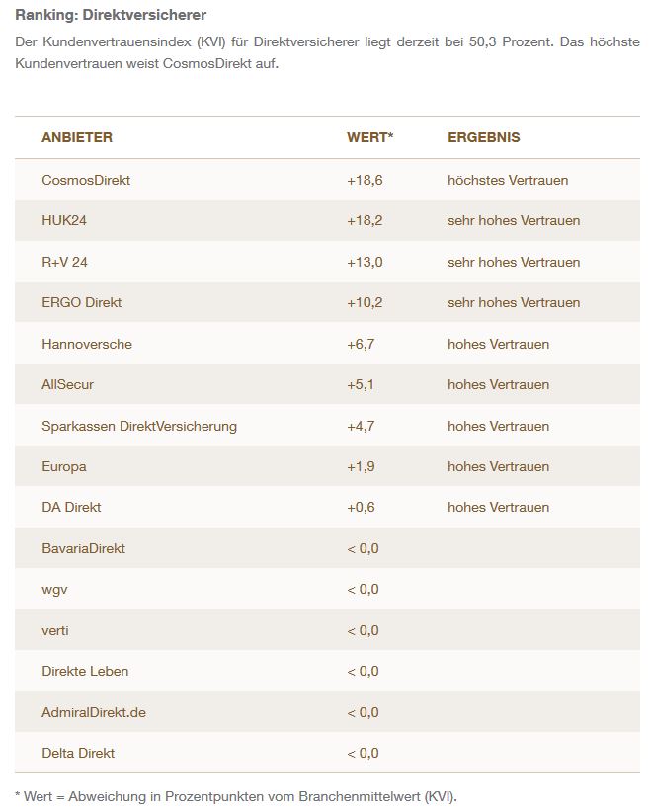Click the 'Ranking: Direktversicherer' heading
This screenshot has width=651, height=812.
pos(111,16)
